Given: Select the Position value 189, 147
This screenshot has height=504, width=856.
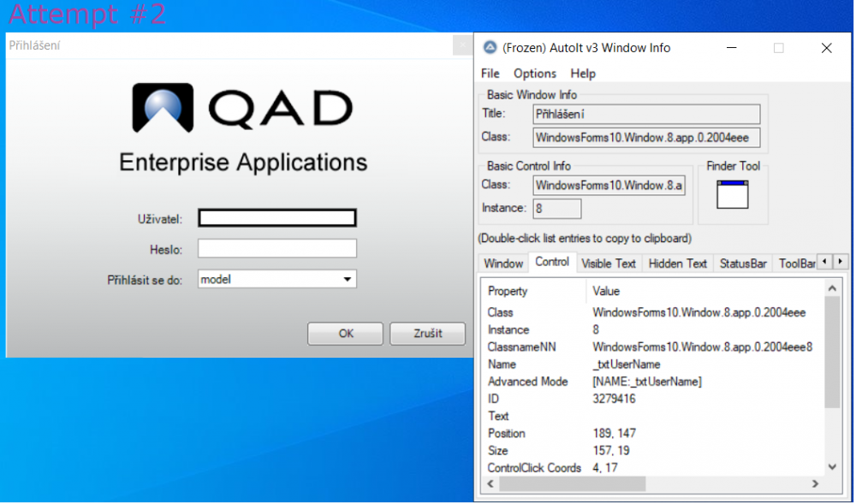Looking at the screenshot, I should 614,434.
